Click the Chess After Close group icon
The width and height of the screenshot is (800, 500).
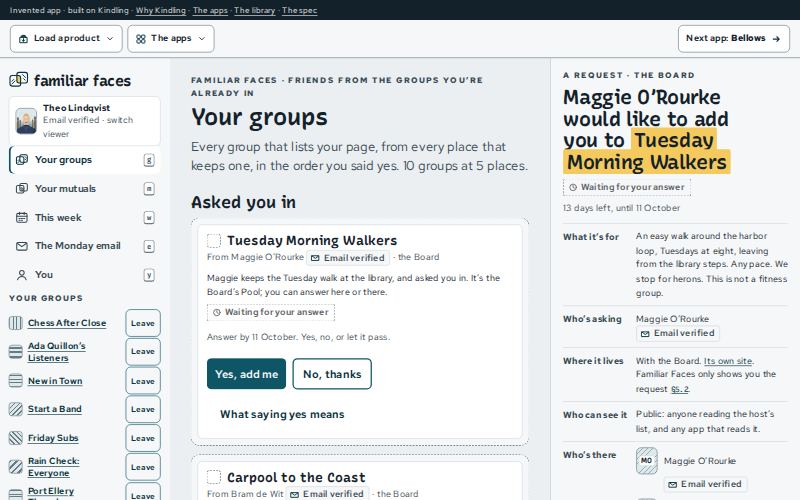coord(16,323)
